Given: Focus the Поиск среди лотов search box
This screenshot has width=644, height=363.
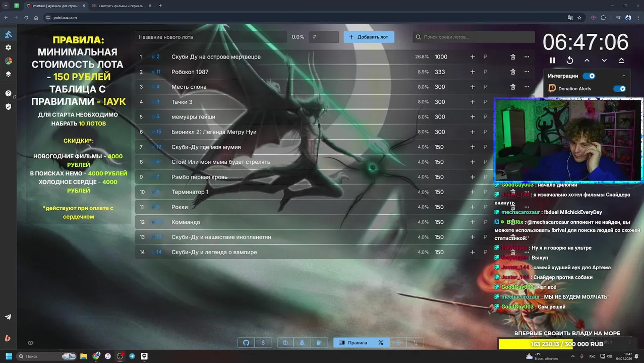Looking at the screenshot, I should pos(474,37).
